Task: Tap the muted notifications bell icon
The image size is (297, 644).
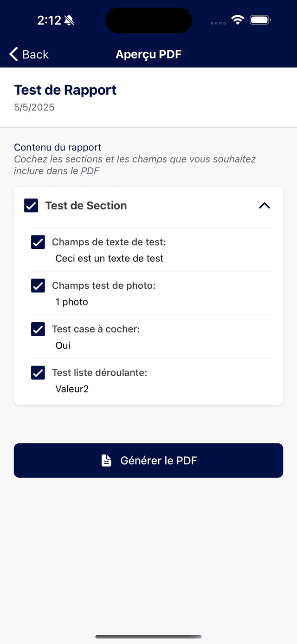Action: point(68,20)
